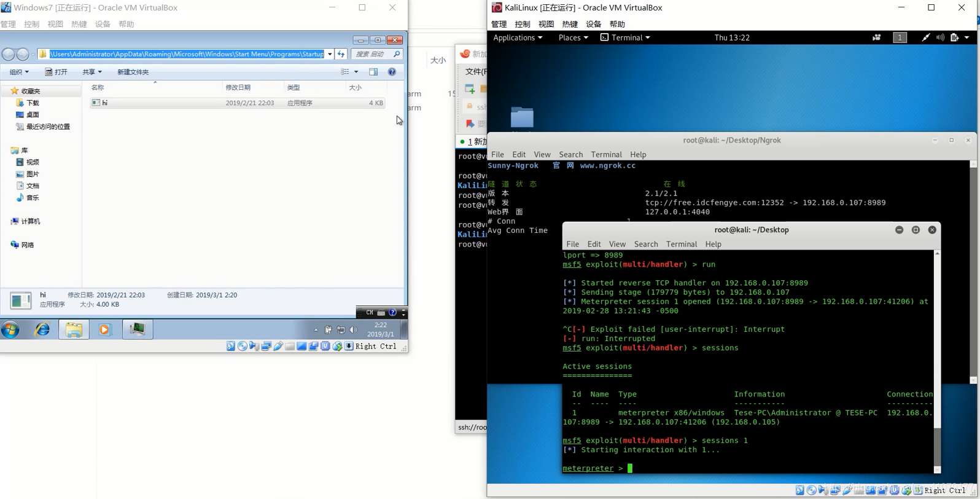Click the ~/Desktop terminal scrollbar
Viewport: 980px width, 499px height.
[937, 361]
